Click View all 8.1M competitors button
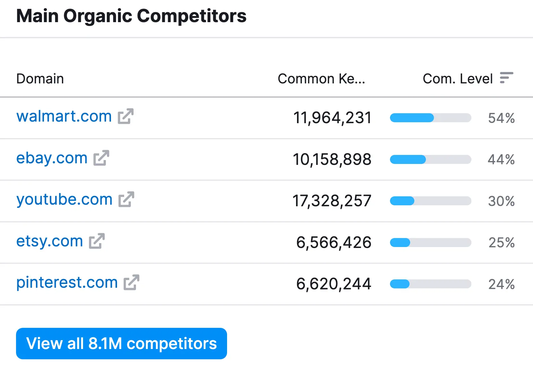 [121, 343]
